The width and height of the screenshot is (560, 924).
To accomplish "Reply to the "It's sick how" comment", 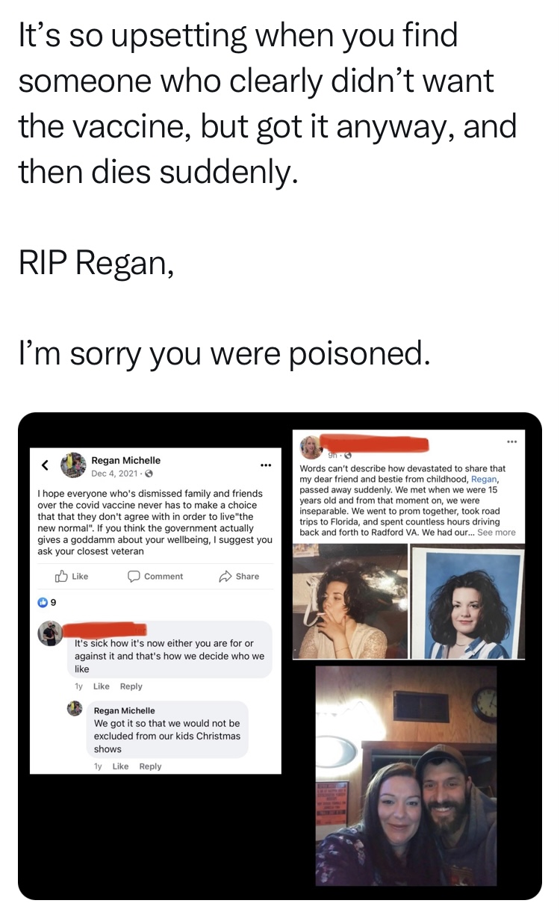I will [x=131, y=686].
